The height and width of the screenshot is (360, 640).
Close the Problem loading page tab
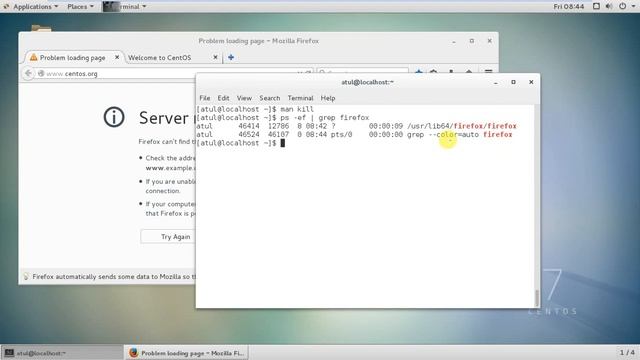click(x=117, y=57)
